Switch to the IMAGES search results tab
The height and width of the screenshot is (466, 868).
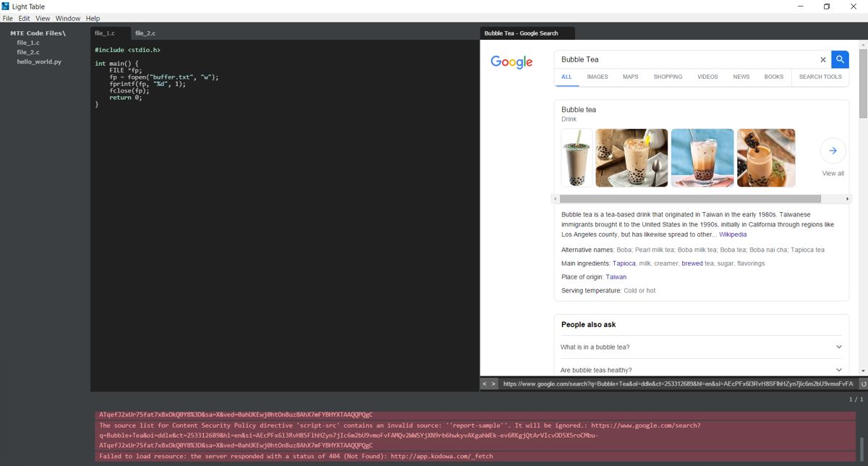click(597, 77)
